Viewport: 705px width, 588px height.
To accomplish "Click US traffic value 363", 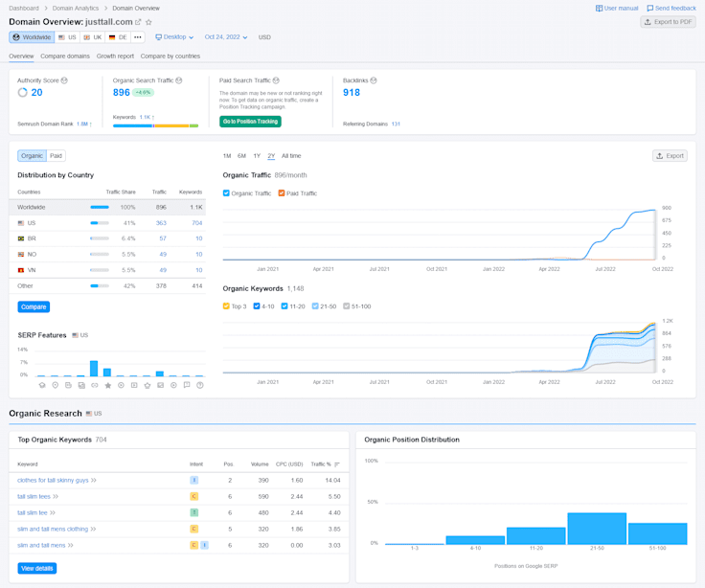I will (161, 223).
